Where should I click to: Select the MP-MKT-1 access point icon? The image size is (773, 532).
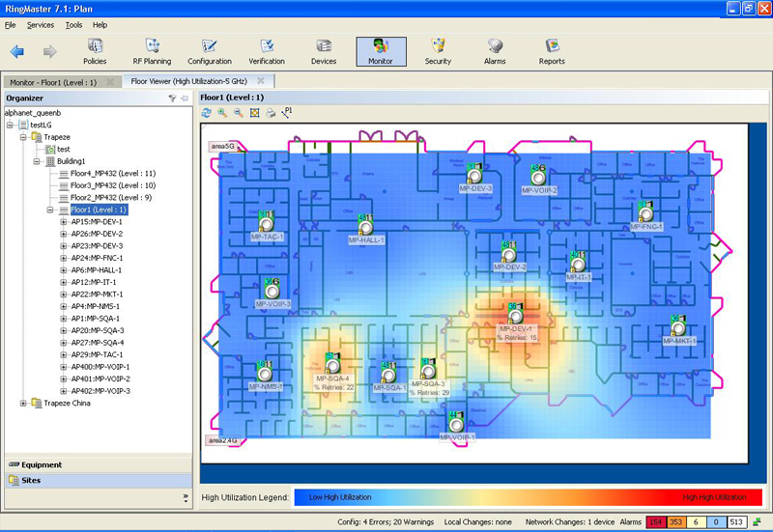[x=678, y=326]
